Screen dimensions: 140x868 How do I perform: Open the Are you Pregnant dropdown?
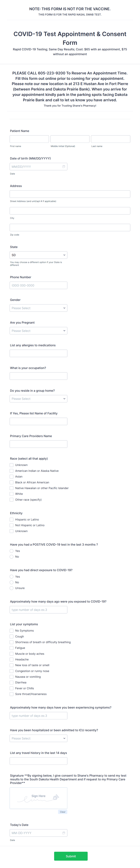[38, 331]
